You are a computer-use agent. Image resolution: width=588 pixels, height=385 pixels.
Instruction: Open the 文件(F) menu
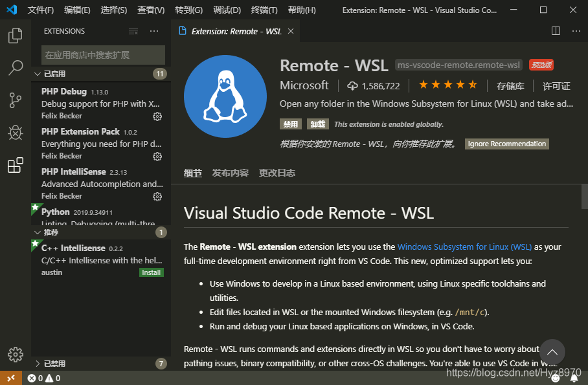41,10
